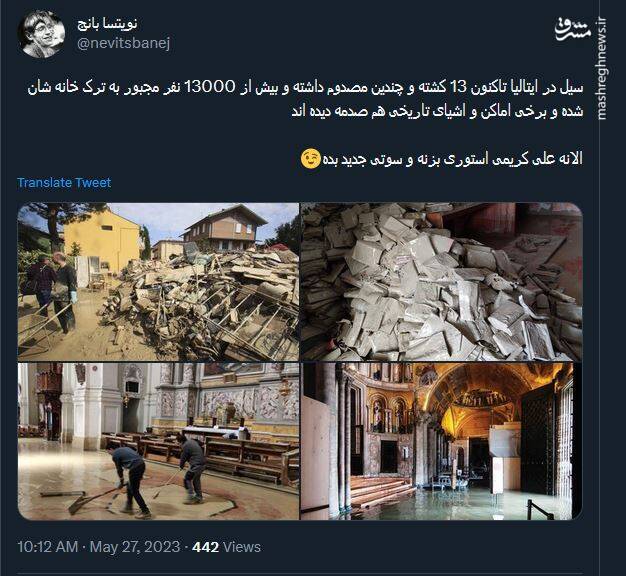Image resolution: width=626 pixels, height=576 pixels.
Task: Click the Translate Tweet link
Action: pyautogui.click(x=64, y=182)
